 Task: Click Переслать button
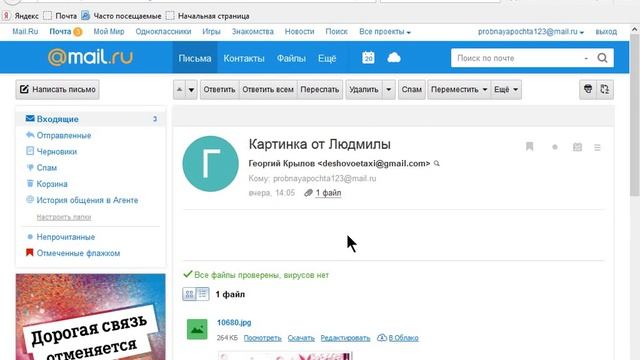(x=320, y=89)
